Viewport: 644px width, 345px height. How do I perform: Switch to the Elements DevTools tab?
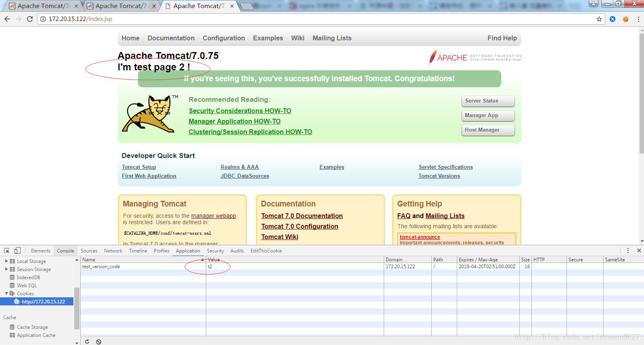41,251
